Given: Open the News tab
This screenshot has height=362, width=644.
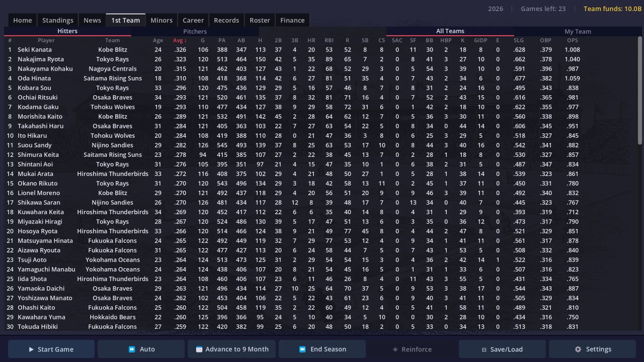Looking at the screenshot, I should (92, 20).
